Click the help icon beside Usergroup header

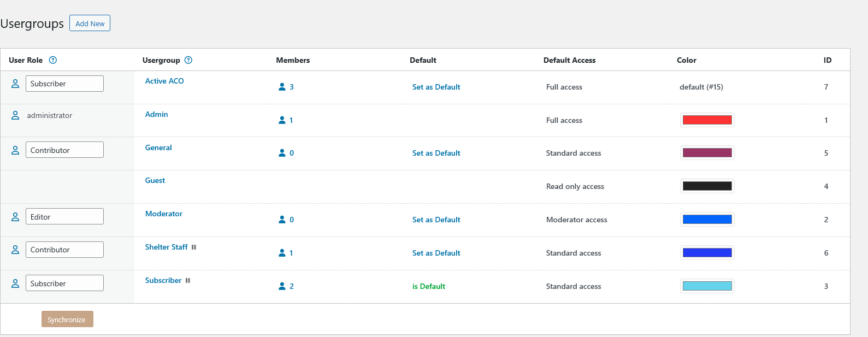pyautogui.click(x=188, y=60)
